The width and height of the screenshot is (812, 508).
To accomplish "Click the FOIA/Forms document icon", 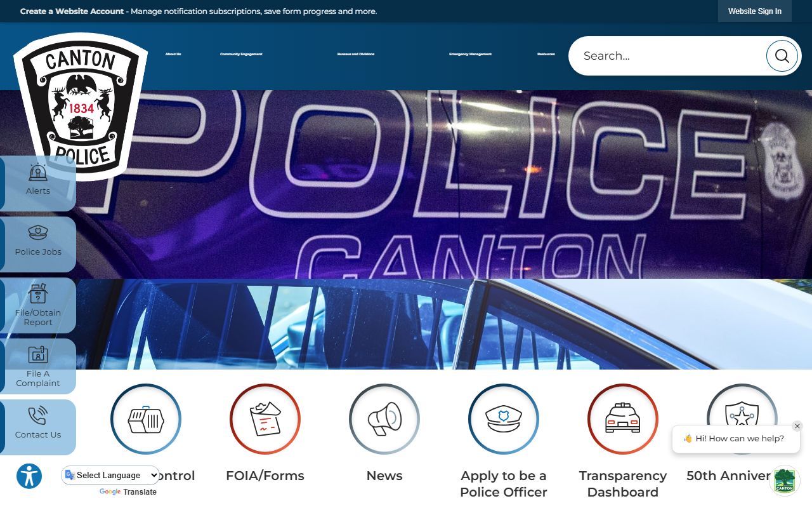I will coord(265,419).
